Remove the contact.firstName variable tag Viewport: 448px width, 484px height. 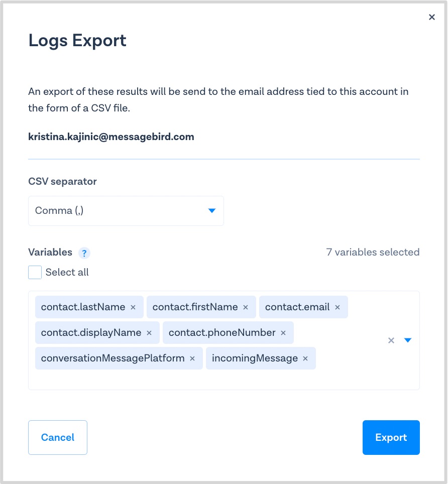coord(246,307)
